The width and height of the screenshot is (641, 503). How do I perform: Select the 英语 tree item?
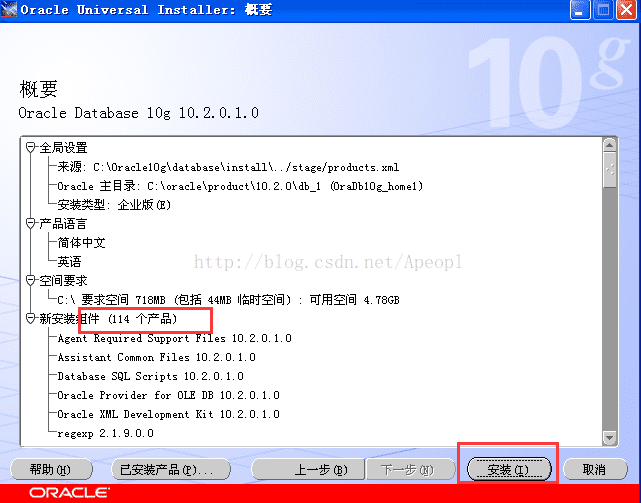(69, 262)
